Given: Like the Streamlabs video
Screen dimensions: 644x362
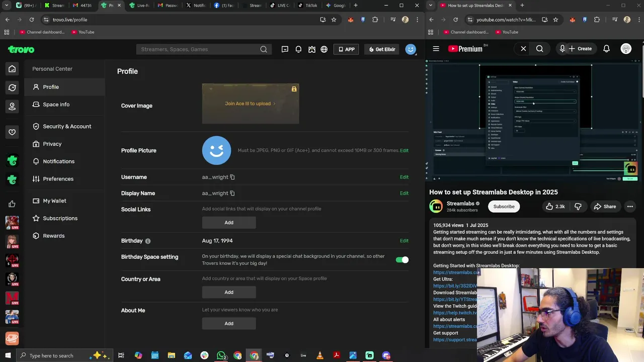Looking at the screenshot, I should 555,207.
